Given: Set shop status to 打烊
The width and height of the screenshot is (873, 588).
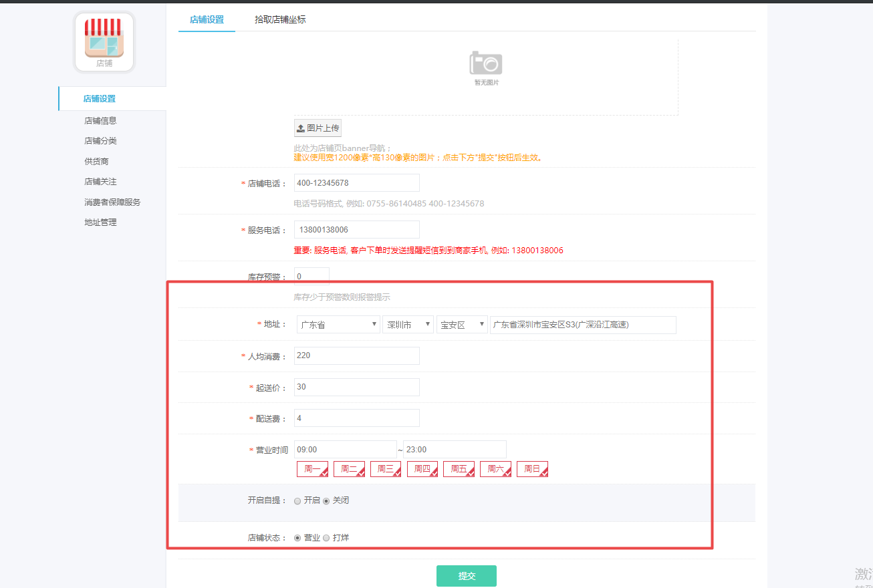Looking at the screenshot, I should click(326, 537).
